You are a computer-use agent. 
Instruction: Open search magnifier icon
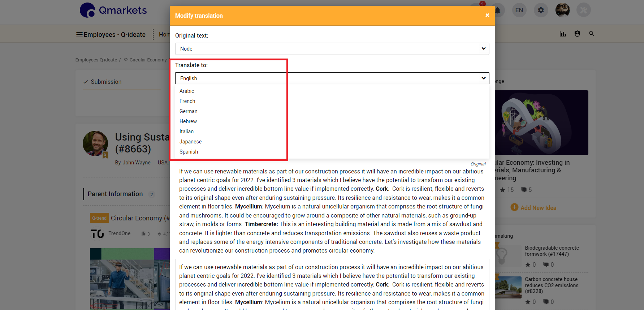click(592, 34)
